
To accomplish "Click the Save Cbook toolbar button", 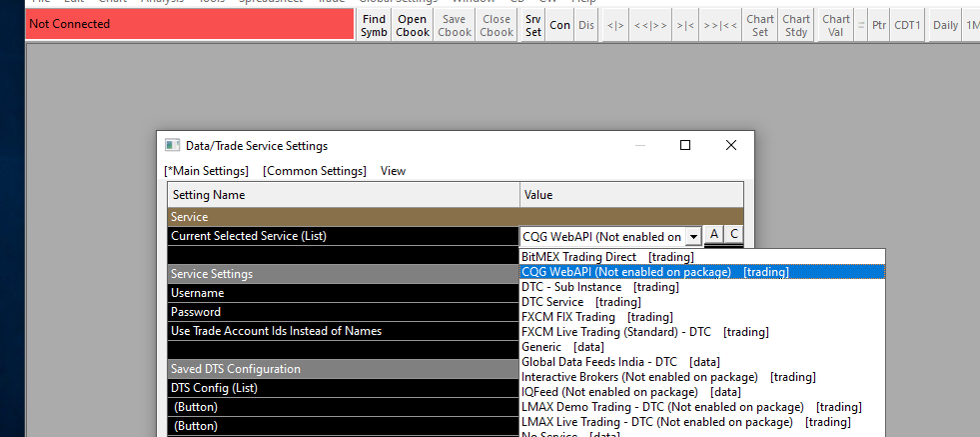I will pyautogui.click(x=455, y=26).
